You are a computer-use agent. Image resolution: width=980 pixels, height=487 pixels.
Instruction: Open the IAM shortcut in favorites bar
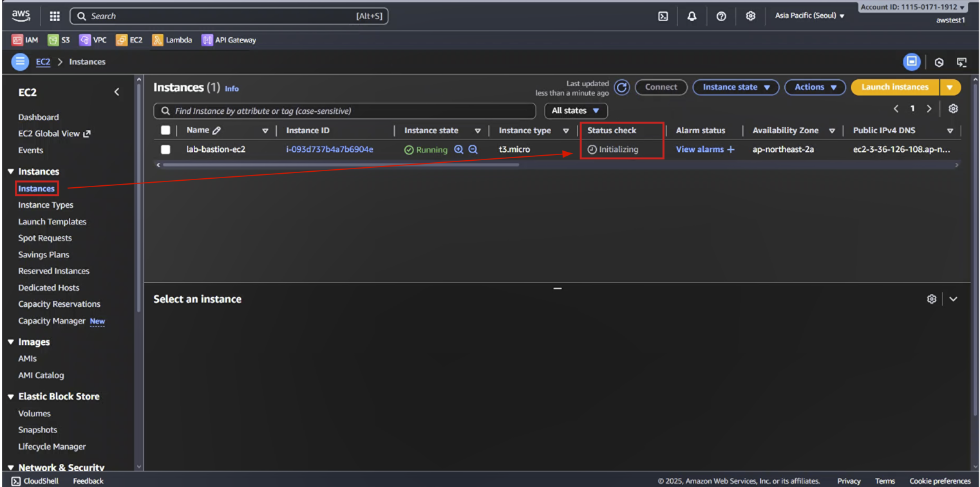pos(25,40)
